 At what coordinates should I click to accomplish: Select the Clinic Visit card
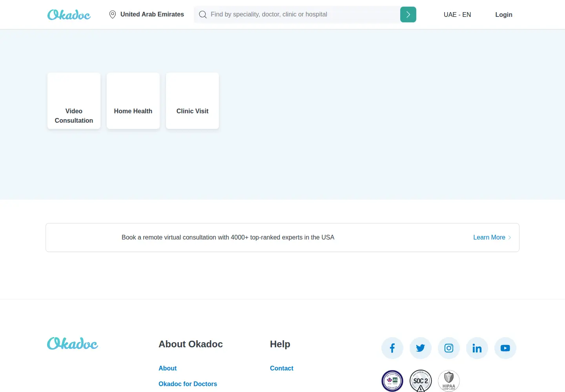coord(193,101)
